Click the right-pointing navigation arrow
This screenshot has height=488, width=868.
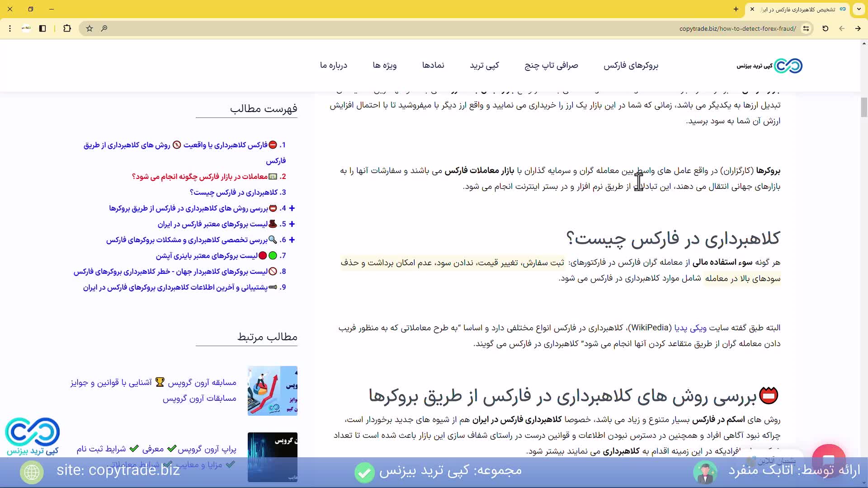[858, 28]
